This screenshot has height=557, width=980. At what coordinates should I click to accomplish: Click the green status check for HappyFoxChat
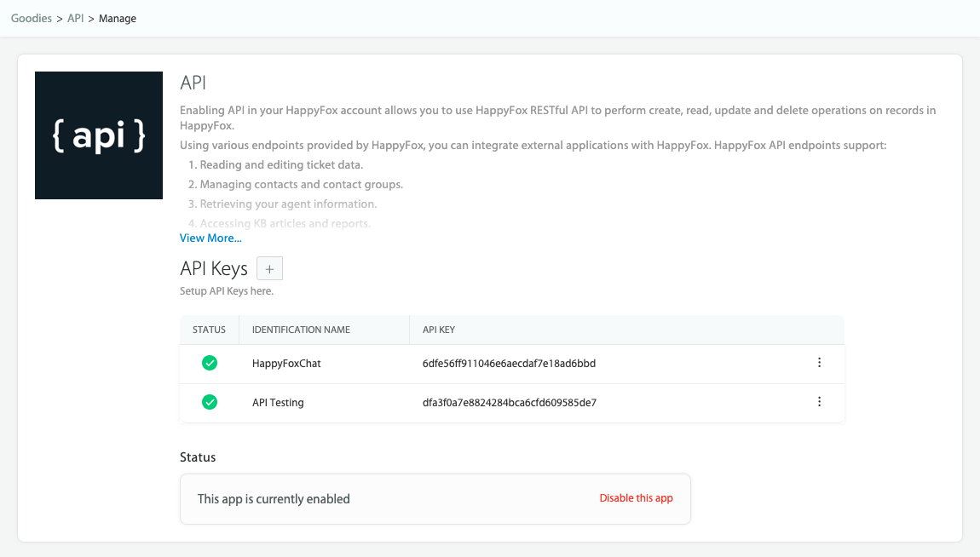pos(210,363)
